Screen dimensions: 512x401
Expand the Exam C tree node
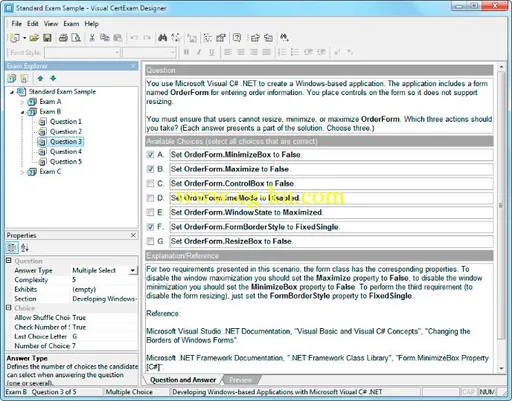22,172
